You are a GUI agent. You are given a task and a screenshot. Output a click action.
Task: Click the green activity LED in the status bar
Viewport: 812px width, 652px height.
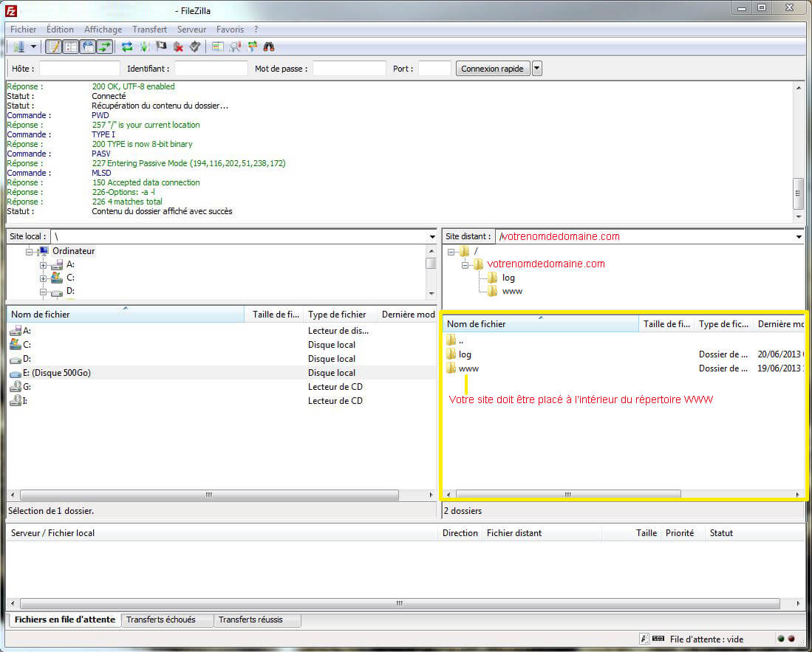(x=781, y=639)
